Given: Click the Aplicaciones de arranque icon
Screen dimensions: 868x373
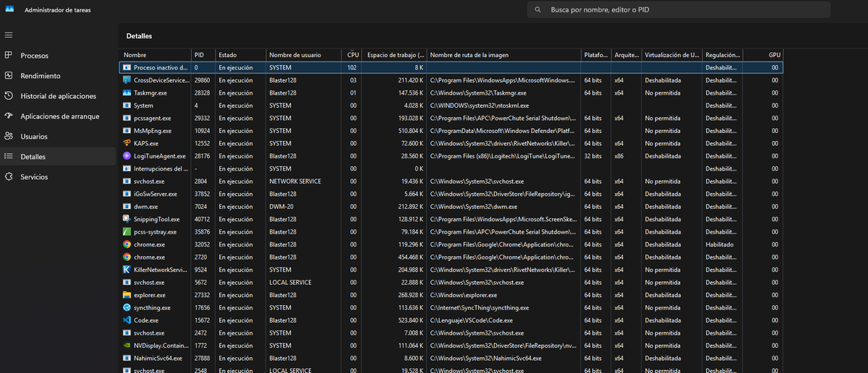Looking at the screenshot, I should point(9,116).
